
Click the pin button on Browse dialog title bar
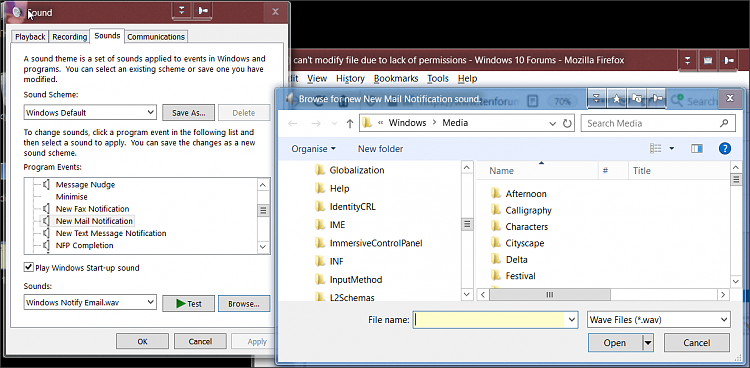coord(657,98)
